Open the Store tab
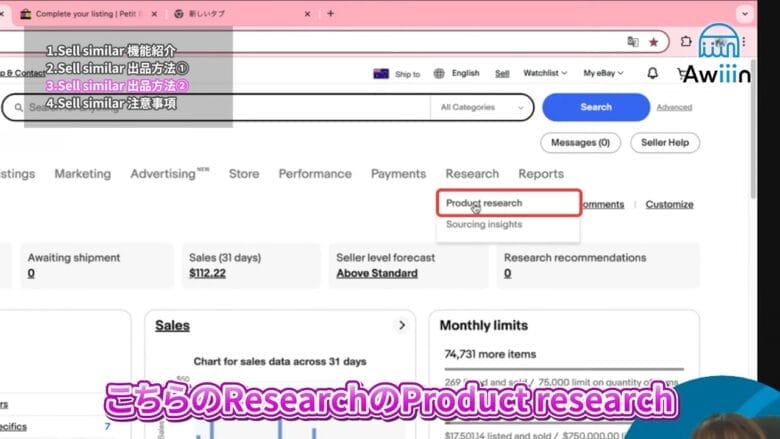Image resolution: width=780 pixels, height=439 pixels. click(x=244, y=174)
